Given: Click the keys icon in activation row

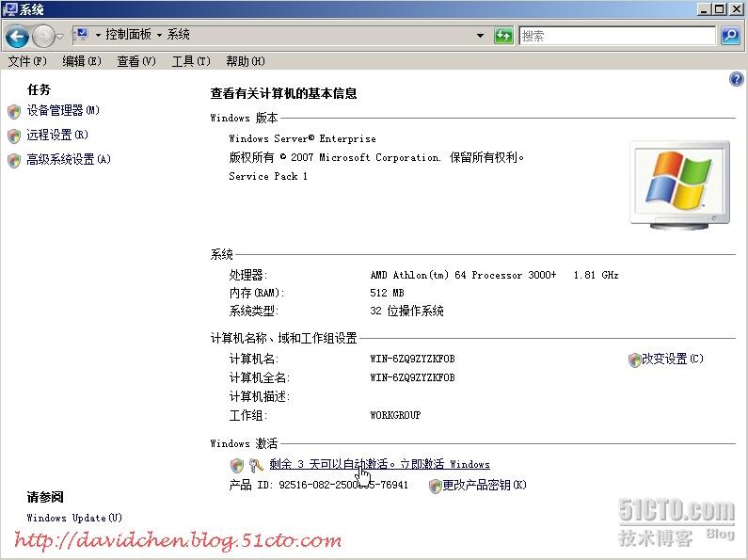Looking at the screenshot, I should click(x=256, y=465).
